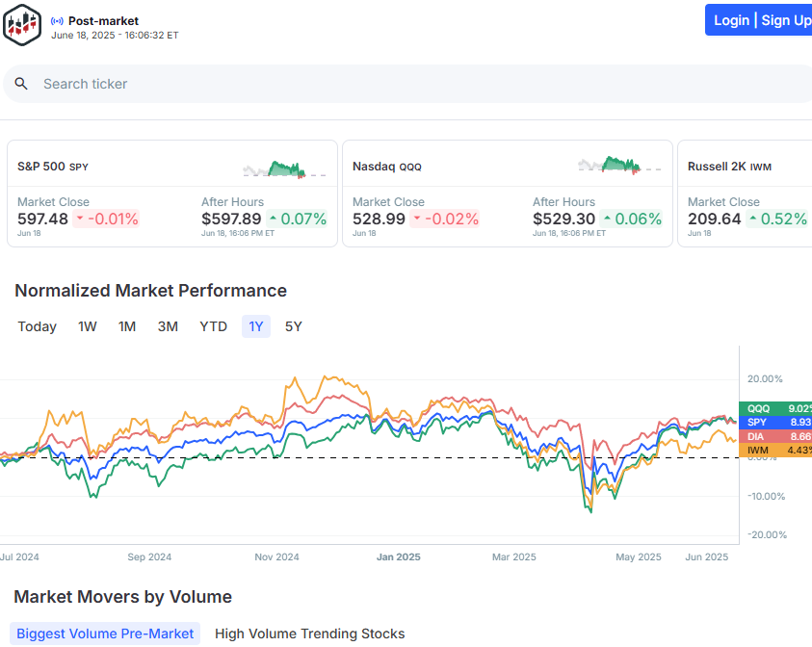Click QQQ -0.02% change badge
The height and width of the screenshot is (647, 812).
pyautogui.click(x=445, y=219)
